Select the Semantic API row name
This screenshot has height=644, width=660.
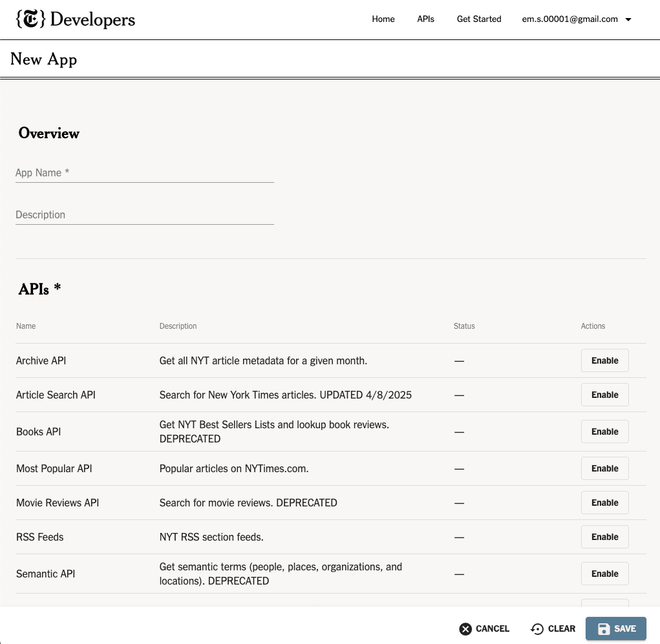pyautogui.click(x=45, y=574)
